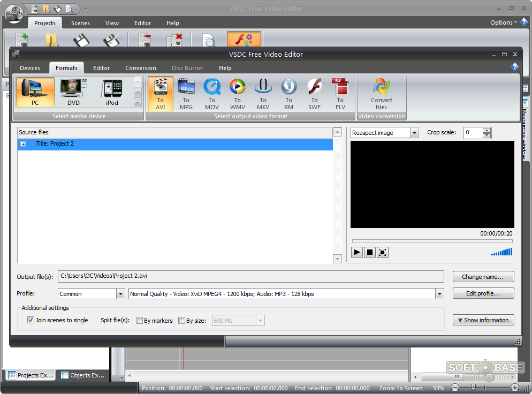Click the zoom in plus icon in status bar
Viewport: 532px width, 394px height.
click(515, 388)
